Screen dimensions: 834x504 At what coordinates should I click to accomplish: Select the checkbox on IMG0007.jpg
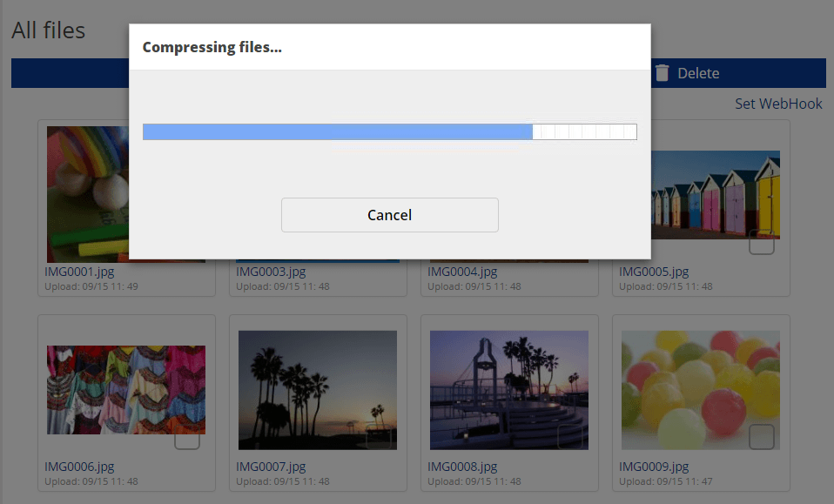378,439
